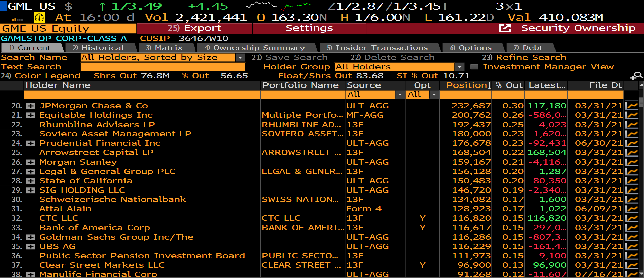Open chart icon for Attal Alain row
Viewport: 644px width, 278px height.
coord(632,209)
